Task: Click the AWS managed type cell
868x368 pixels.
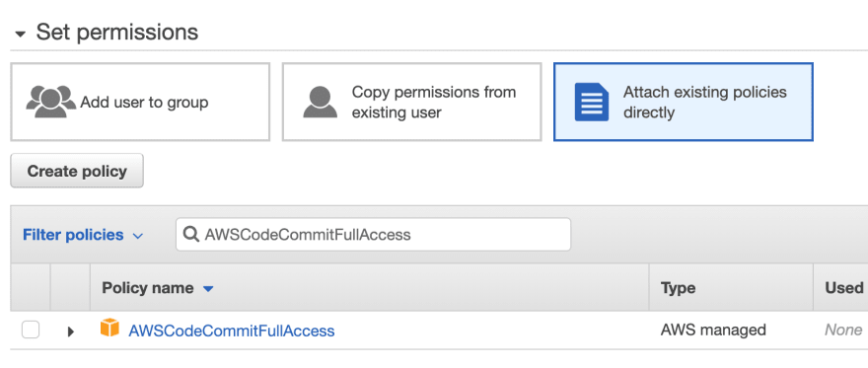Action: 713,331
